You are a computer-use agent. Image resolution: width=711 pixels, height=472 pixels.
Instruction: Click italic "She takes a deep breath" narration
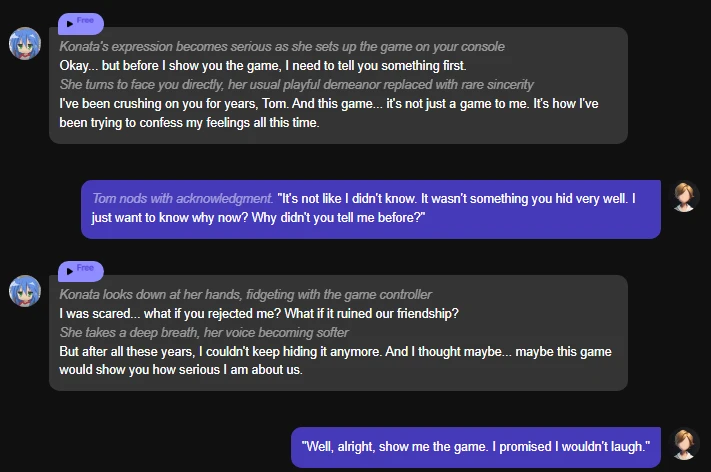coord(204,332)
